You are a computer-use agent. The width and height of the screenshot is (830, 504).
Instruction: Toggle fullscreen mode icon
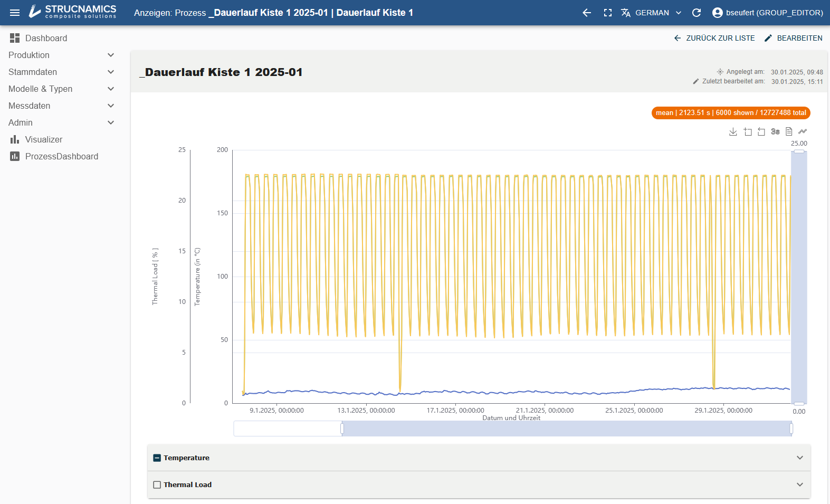608,13
